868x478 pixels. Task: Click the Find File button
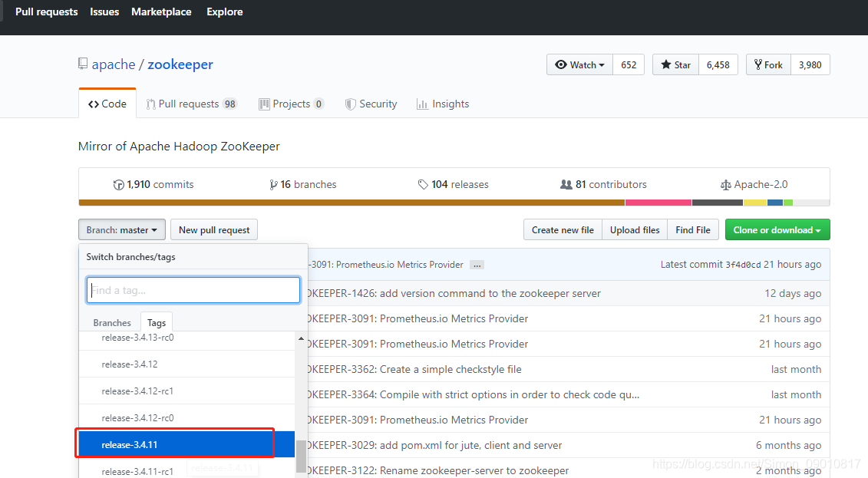(693, 229)
